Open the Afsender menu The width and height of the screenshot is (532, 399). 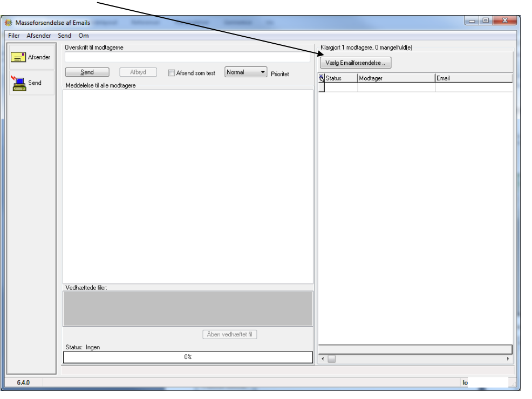pyautogui.click(x=39, y=36)
